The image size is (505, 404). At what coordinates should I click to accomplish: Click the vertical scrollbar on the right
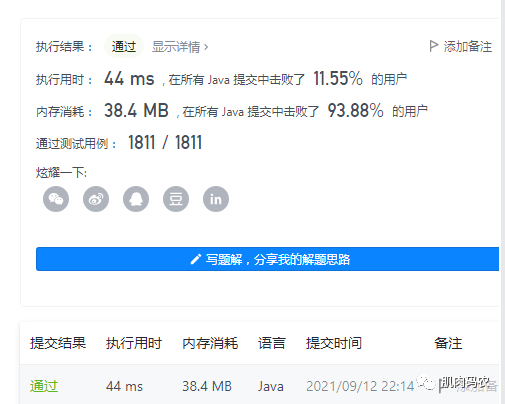503,202
